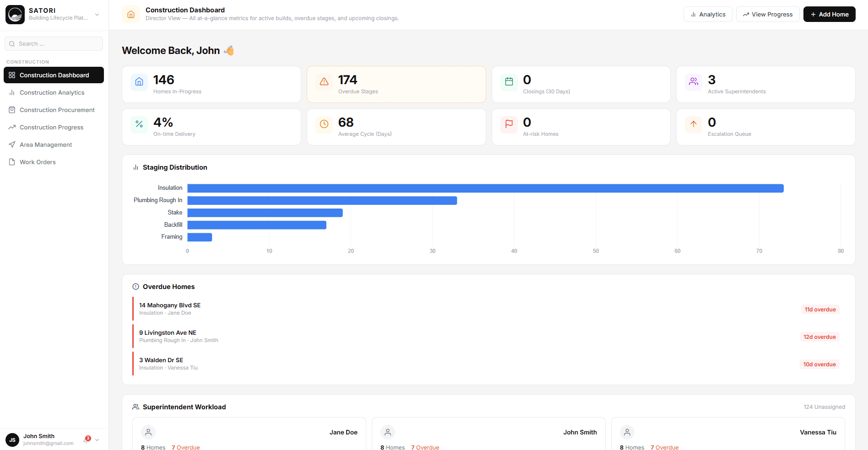This screenshot has width=868, height=450.
Task: Click the Insulation bar in chart
Action: (x=485, y=188)
